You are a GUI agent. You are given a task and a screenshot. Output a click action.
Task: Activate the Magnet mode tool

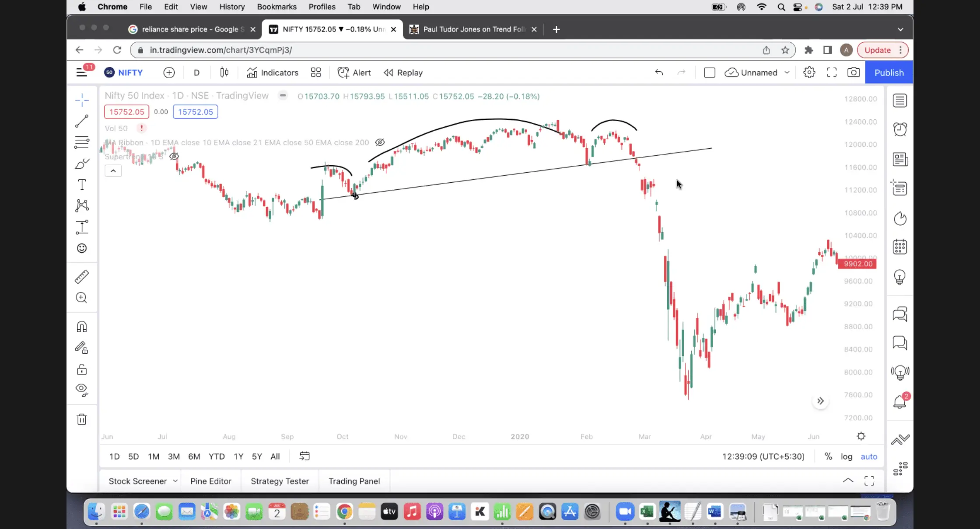82,327
